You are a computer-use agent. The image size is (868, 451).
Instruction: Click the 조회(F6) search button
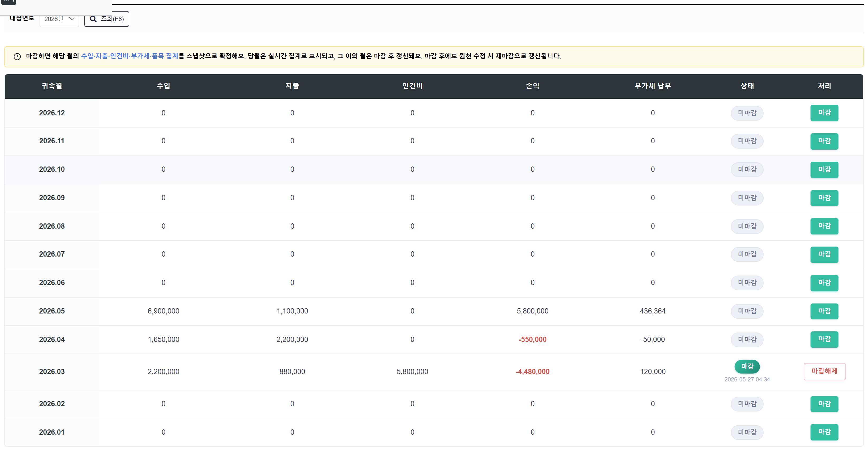pyautogui.click(x=107, y=19)
